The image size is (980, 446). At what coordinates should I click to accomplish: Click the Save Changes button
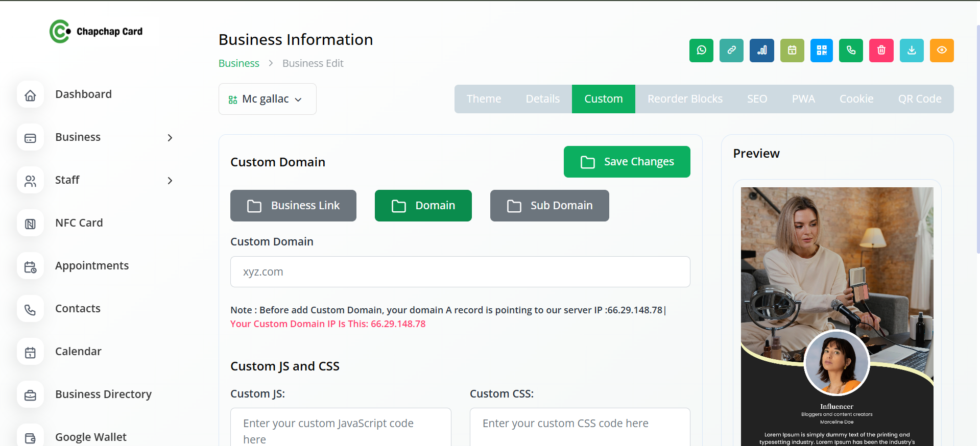(627, 162)
